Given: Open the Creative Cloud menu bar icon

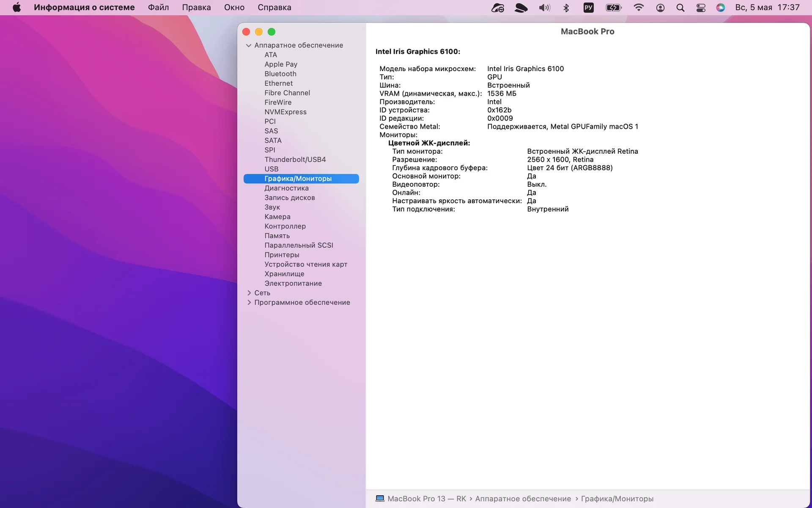Looking at the screenshot, I should (x=497, y=8).
